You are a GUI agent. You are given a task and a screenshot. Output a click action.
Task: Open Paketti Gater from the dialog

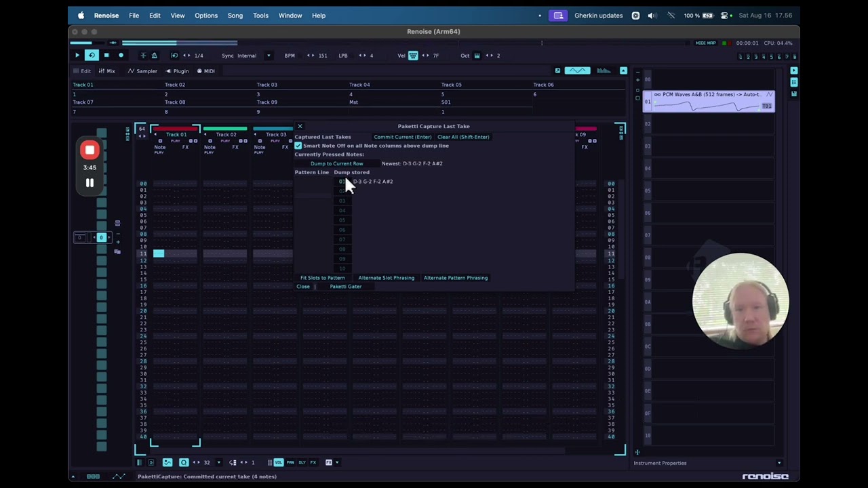pyautogui.click(x=346, y=287)
